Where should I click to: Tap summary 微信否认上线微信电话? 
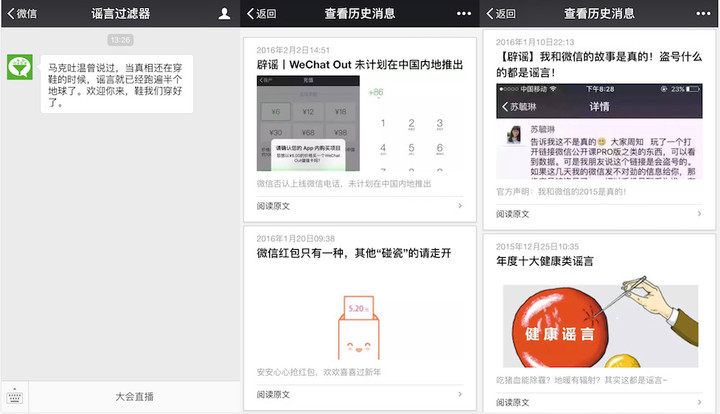click(344, 184)
